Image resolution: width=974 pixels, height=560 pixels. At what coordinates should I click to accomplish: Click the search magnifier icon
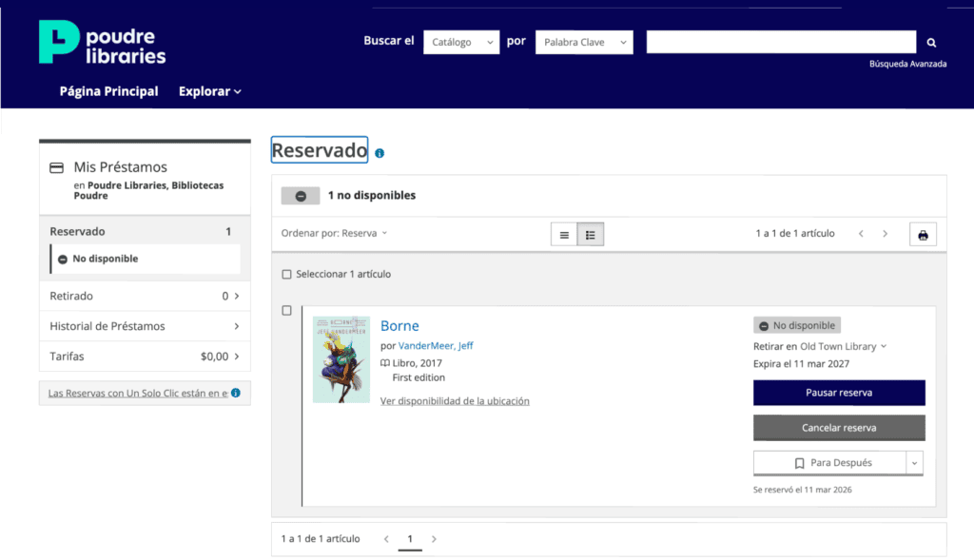931,43
